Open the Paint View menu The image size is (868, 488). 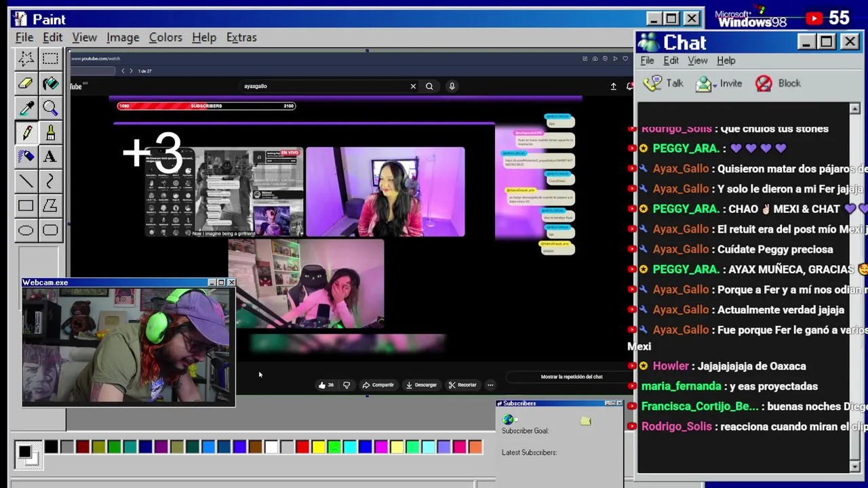pyautogui.click(x=85, y=37)
